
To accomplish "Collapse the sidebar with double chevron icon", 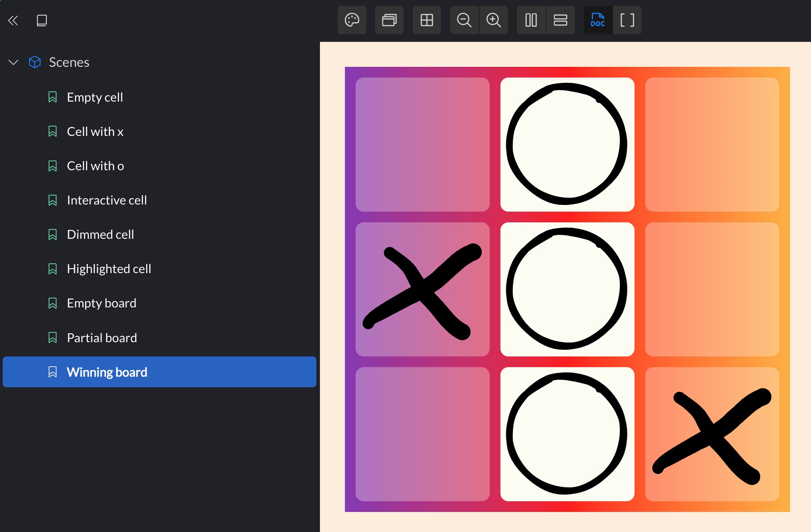I will click(13, 20).
